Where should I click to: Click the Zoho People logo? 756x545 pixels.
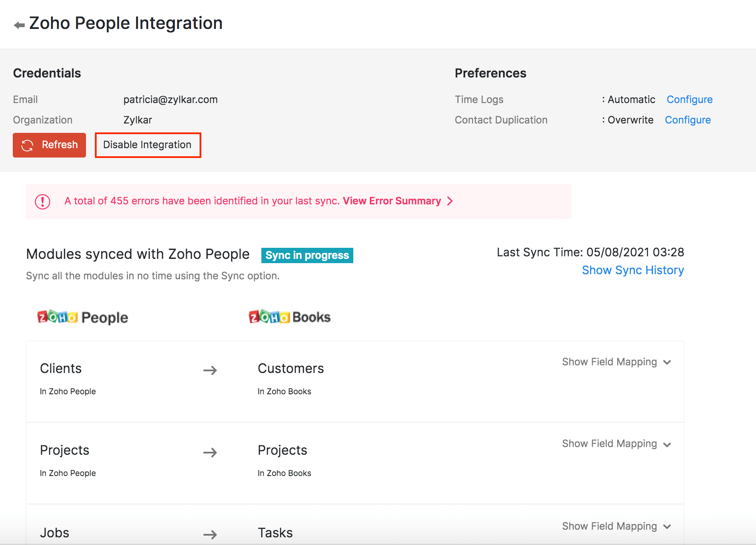click(x=83, y=317)
